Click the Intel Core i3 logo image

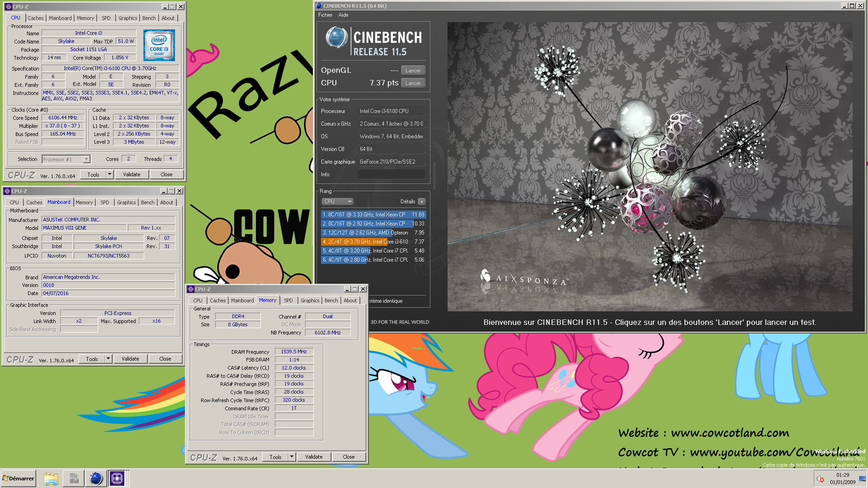[x=159, y=45]
